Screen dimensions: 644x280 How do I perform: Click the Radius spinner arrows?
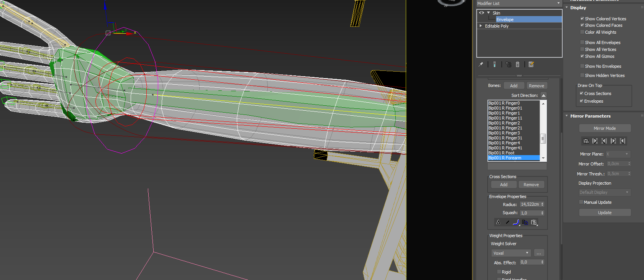pyautogui.click(x=542, y=204)
